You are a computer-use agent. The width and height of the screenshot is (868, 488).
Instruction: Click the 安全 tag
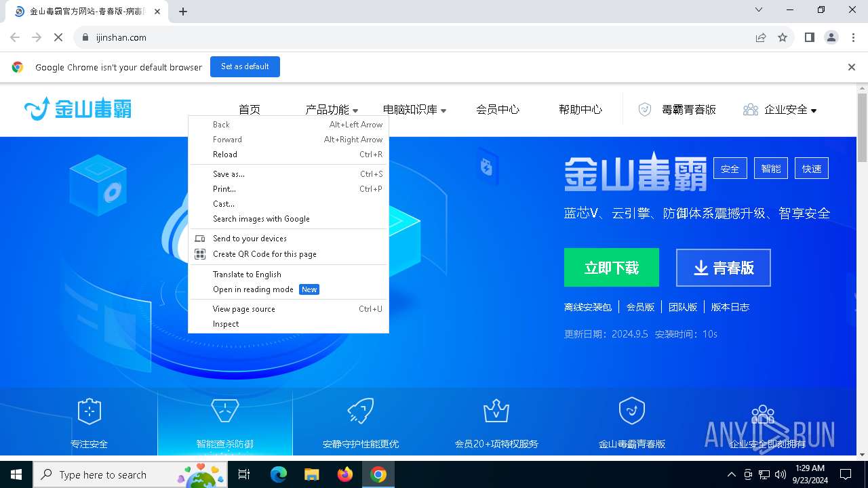[730, 168]
